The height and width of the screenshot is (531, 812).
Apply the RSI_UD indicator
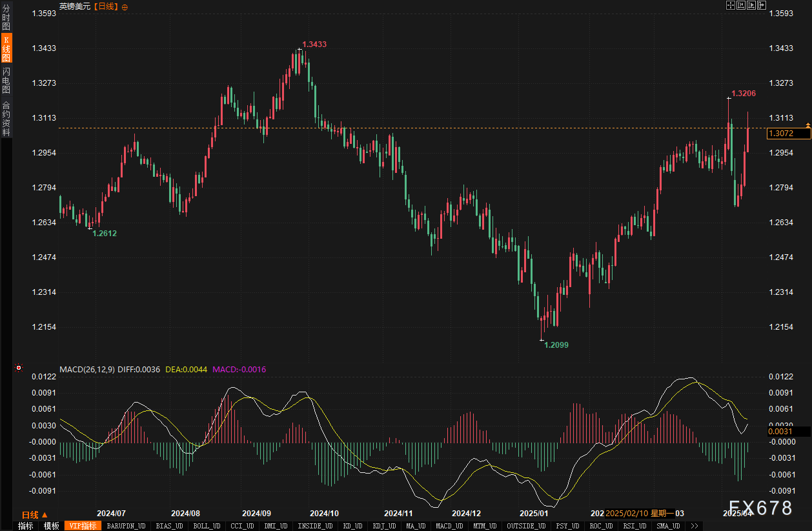point(633,526)
